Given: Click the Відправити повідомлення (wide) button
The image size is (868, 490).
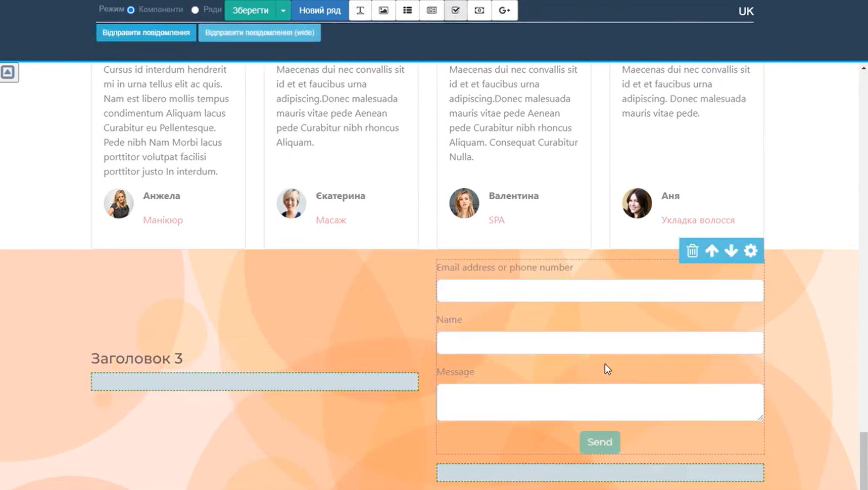Looking at the screenshot, I should [260, 32].
